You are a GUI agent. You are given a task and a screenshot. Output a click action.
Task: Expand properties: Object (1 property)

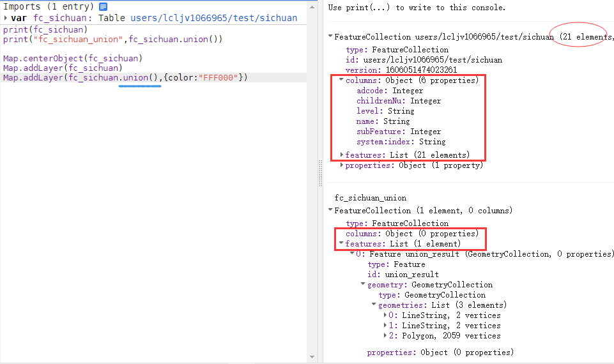[341, 165]
